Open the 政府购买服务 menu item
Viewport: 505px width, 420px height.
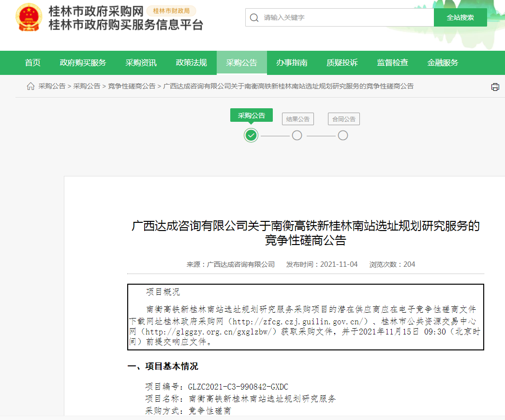(x=83, y=63)
